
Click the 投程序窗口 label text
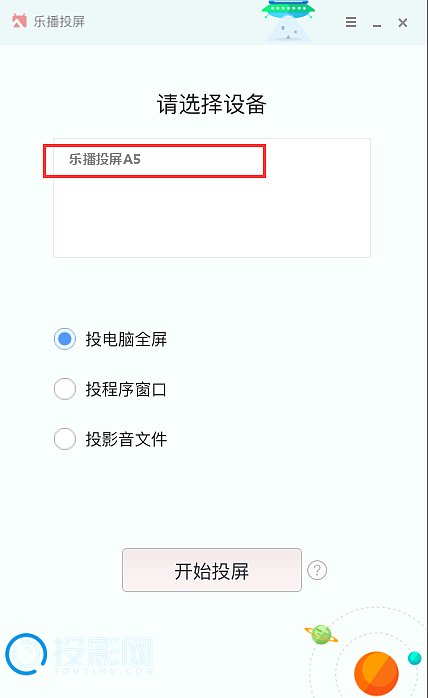click(126, 390)
